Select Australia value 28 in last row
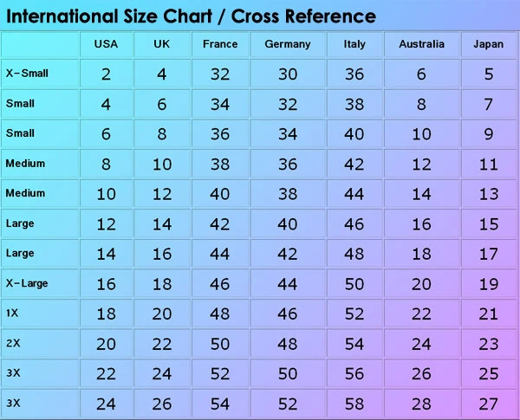 [421, 404]
